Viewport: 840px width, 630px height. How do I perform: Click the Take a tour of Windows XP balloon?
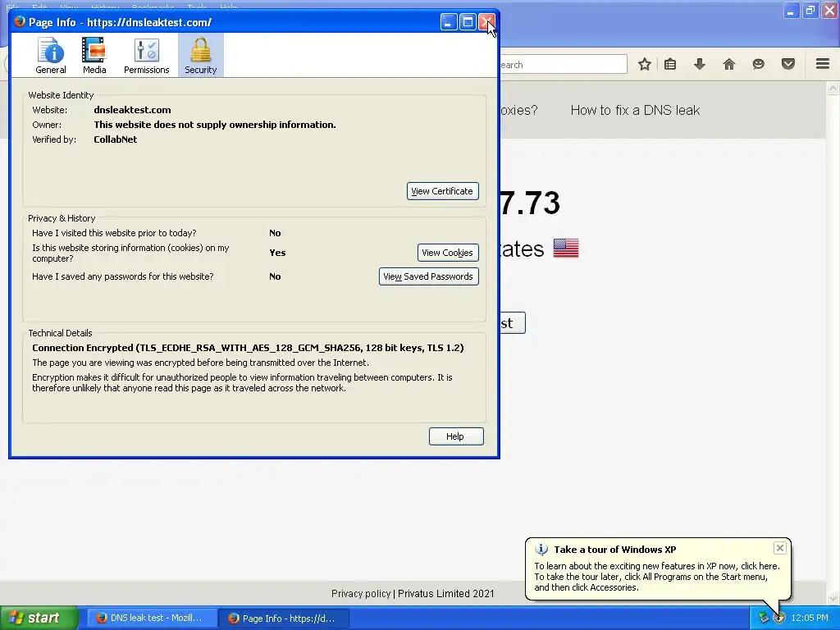658,568
